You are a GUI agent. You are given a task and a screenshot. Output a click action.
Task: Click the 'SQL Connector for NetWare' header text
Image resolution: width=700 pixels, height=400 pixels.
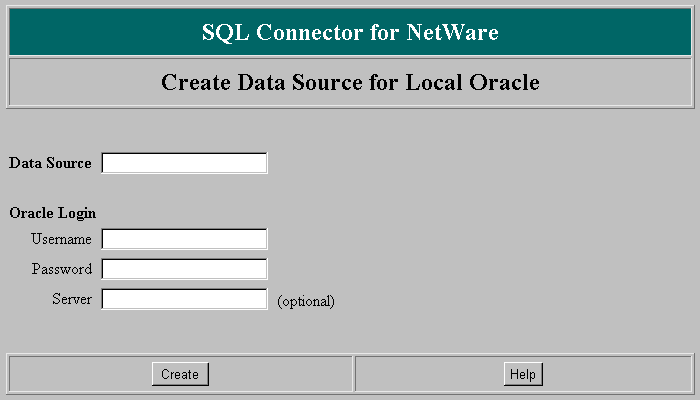pos(350,32)
